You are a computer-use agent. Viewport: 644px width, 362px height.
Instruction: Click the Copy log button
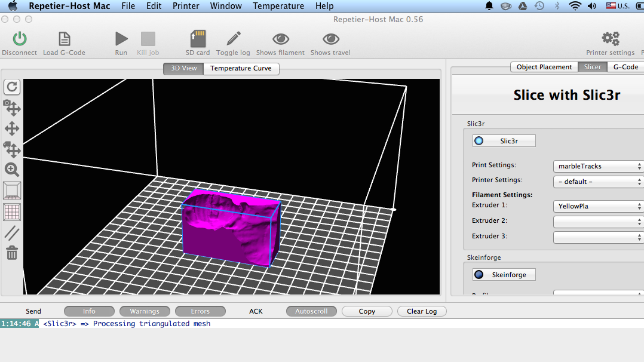click(x=367, y=311)
